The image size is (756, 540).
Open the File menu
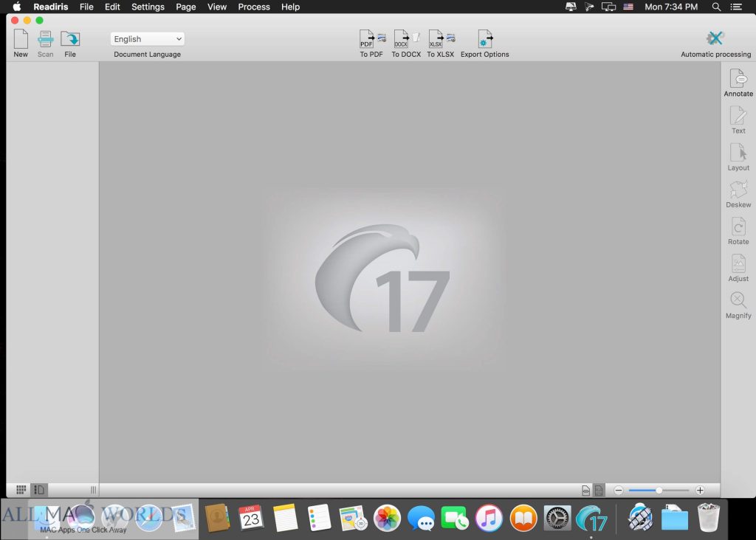(x=86, y=7)
